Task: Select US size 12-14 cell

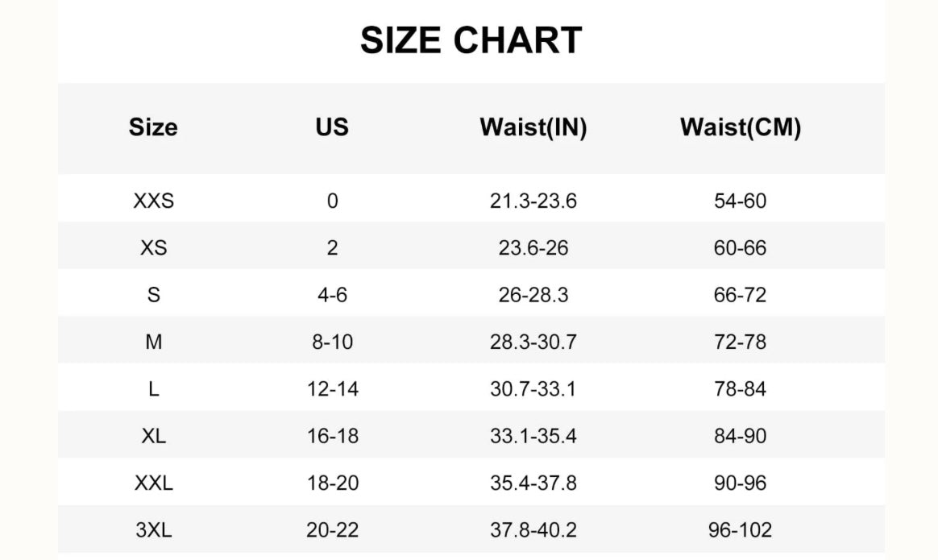Action: [x=333, y=389]
